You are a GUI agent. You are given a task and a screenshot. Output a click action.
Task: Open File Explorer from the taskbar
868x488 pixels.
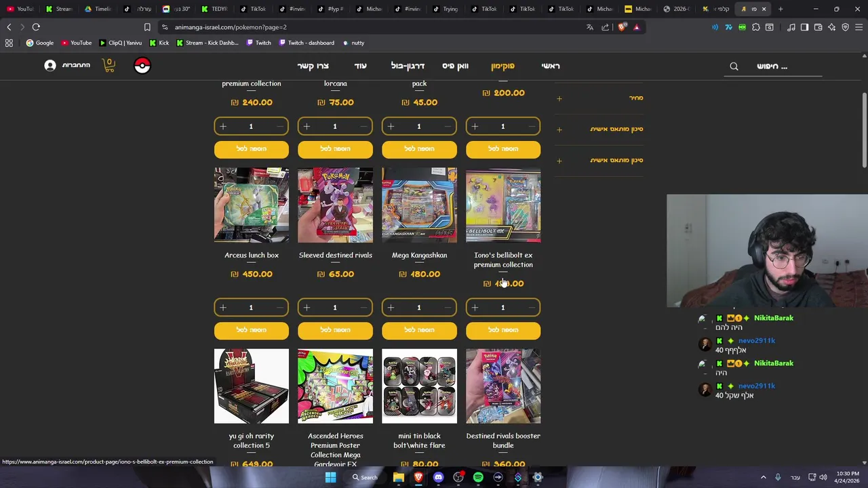click(x=399, y=477)
